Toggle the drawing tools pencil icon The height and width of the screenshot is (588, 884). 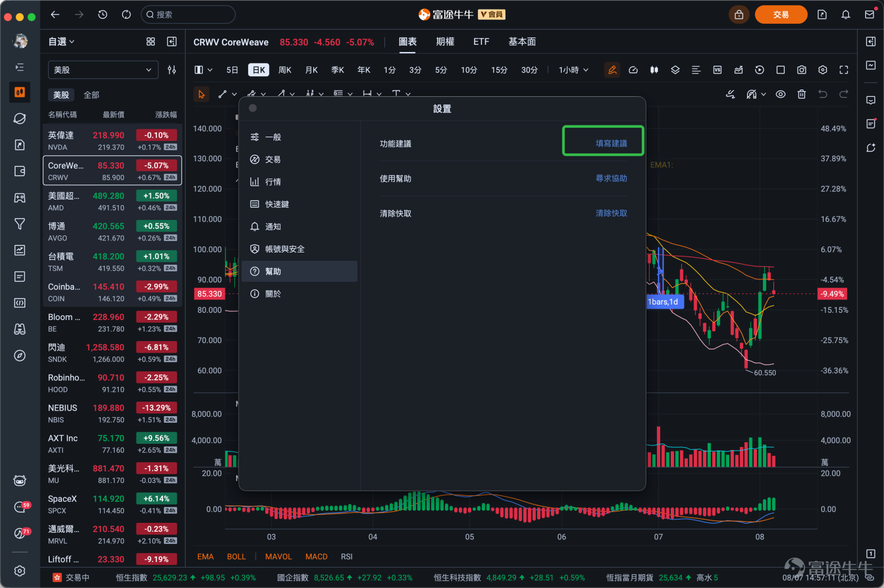612,70
